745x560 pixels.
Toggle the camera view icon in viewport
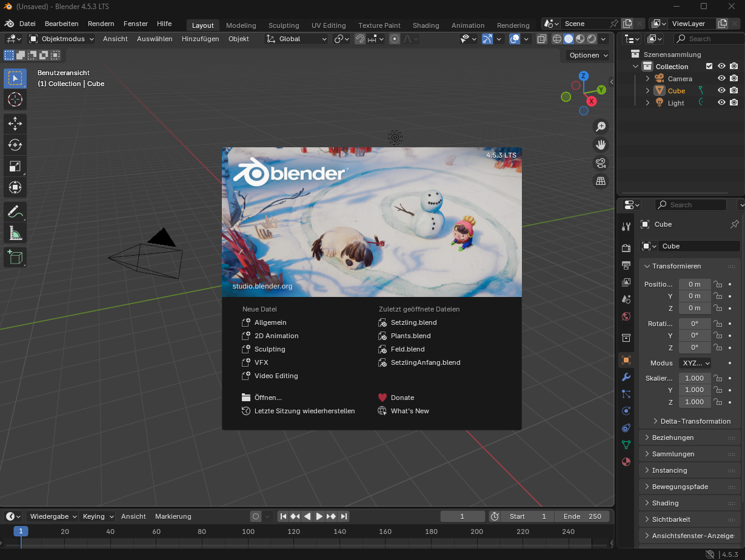[x=600, y=162]
